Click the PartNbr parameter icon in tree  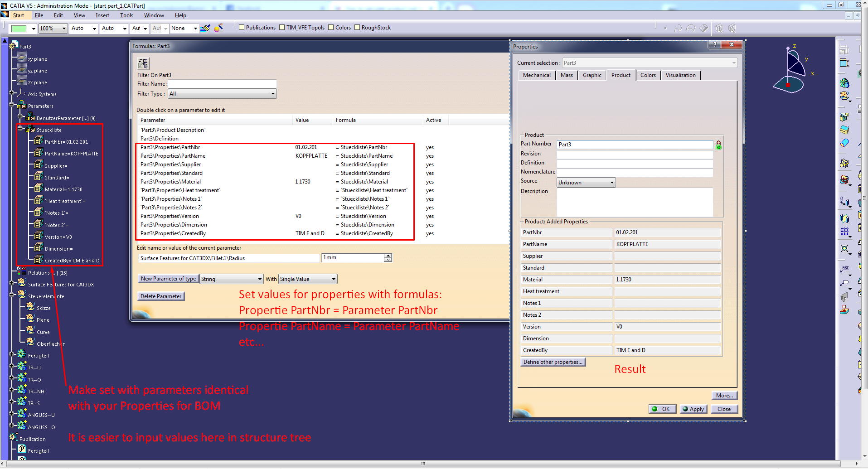point(39,141)
